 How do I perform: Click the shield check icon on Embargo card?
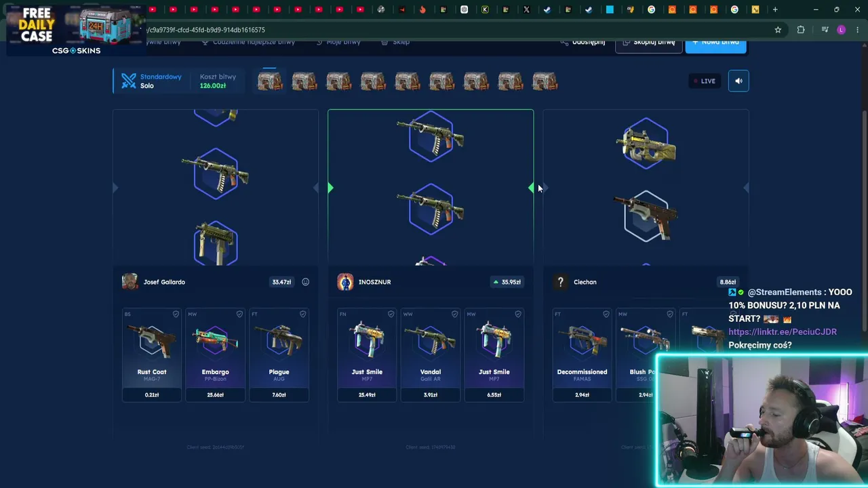(x=239, y=314)
